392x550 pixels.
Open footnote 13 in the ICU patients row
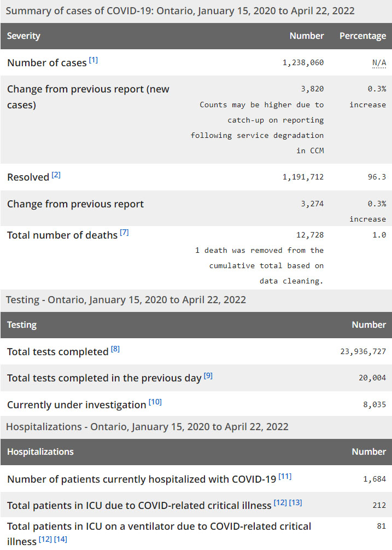[295, 503]
